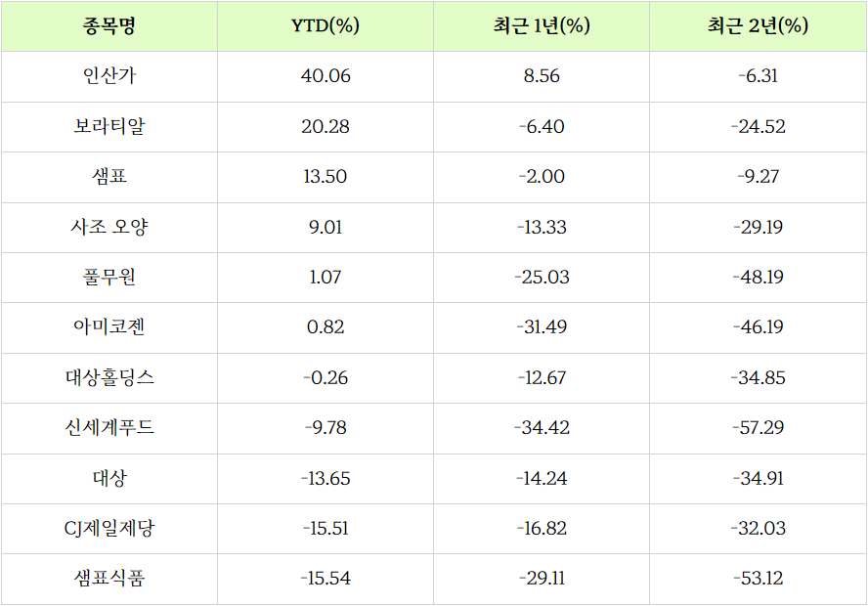
Task: Select the 최근 1년(%) column header
Action: click(x=542, y=26)
